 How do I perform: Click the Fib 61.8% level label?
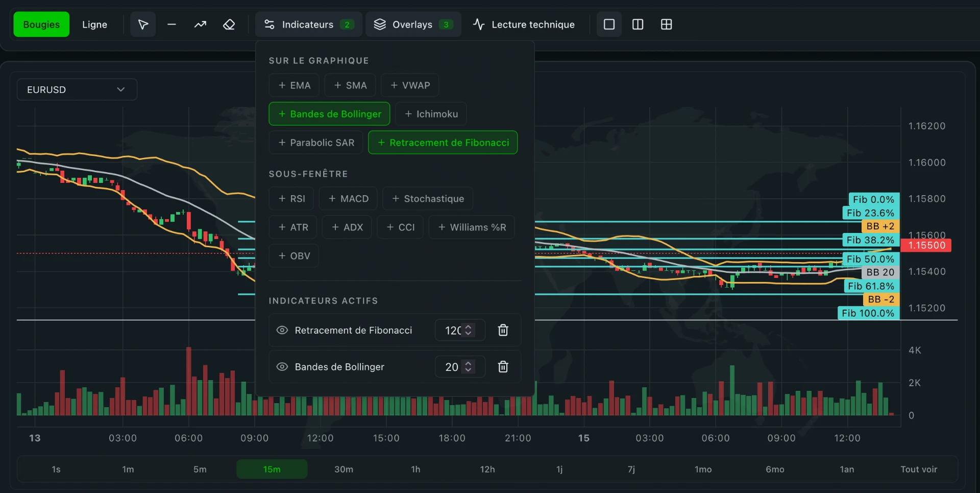871,286
